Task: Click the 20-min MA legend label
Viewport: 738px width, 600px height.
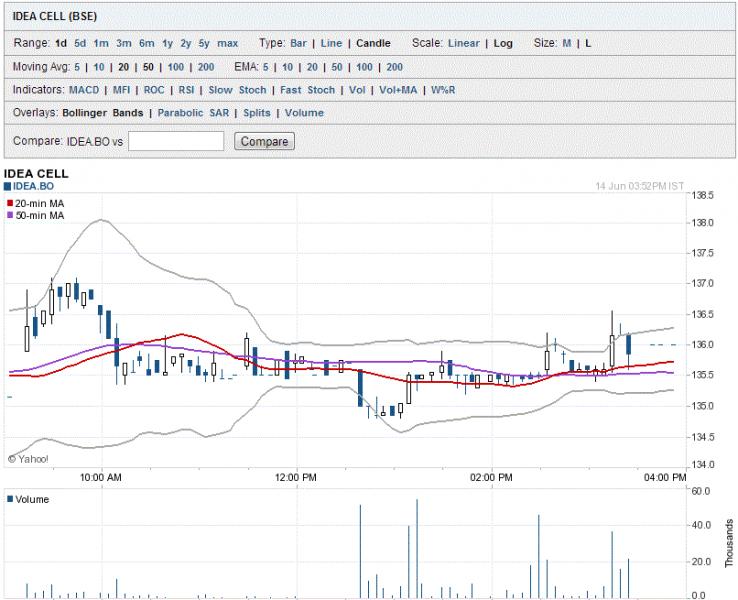Action: point(40,204)
